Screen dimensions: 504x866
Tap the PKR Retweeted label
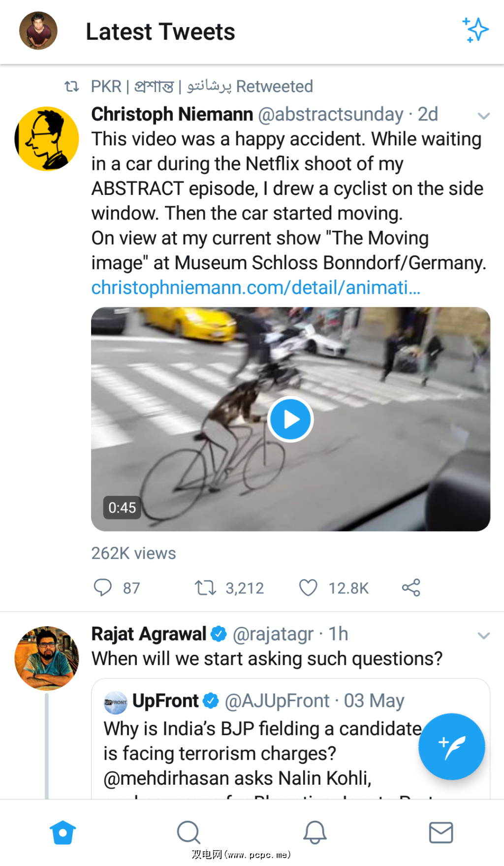click(202, 87)
